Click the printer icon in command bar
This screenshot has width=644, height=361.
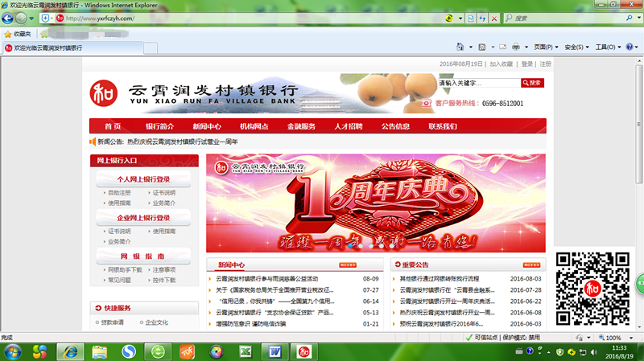coord(516,47)
